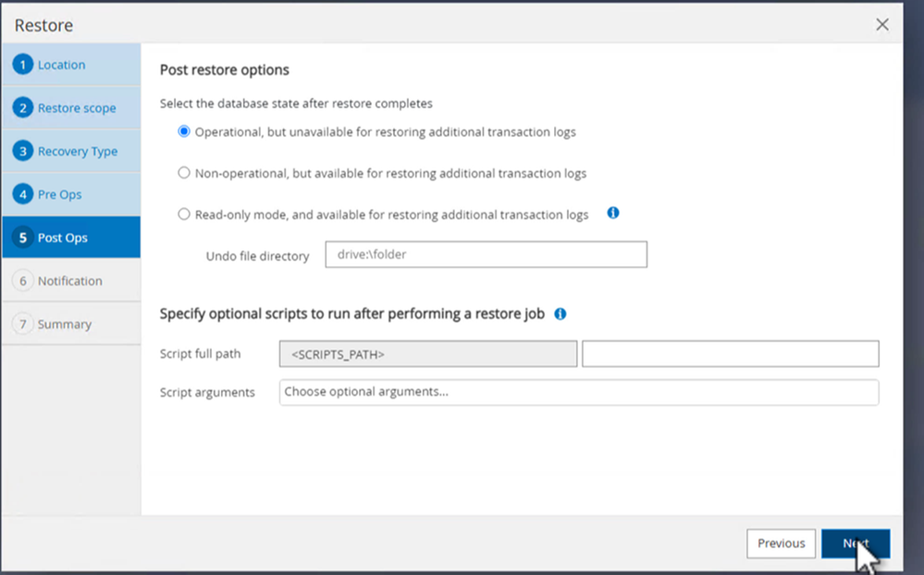Close the Restore dialog
924x575 pixels.
[882, 25]
